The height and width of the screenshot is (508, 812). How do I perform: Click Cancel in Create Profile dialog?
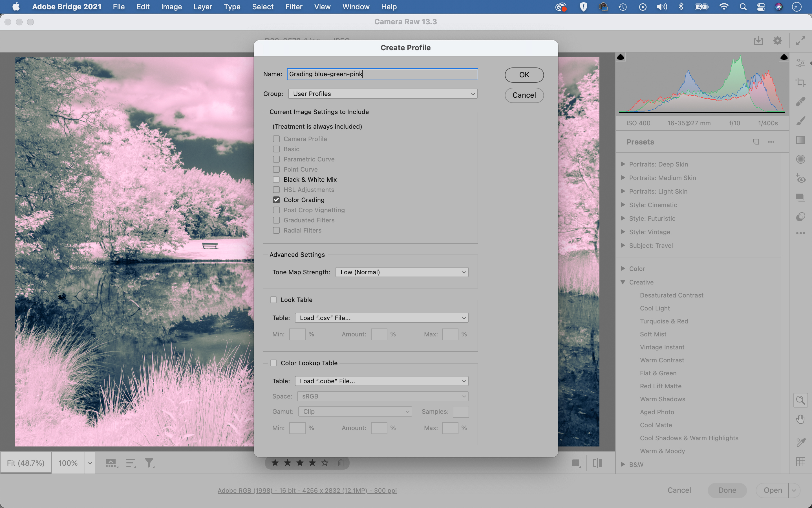coord(524,95)
